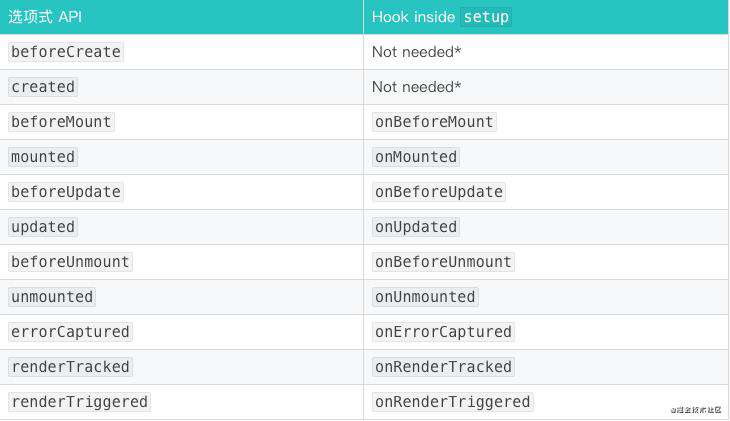Viewport: 730px width, 421px height.
Task: Click errorCaptured in options column
Action: tap(70, 332)
